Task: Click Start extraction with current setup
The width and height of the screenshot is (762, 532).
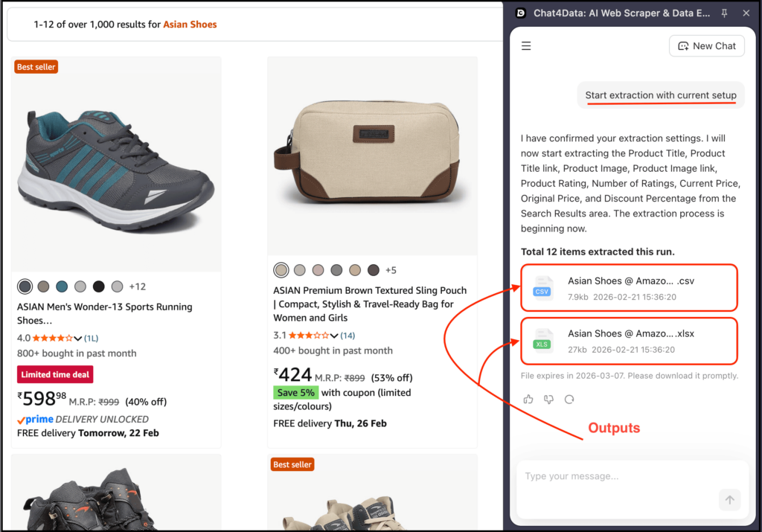Action: coord(660,94)
